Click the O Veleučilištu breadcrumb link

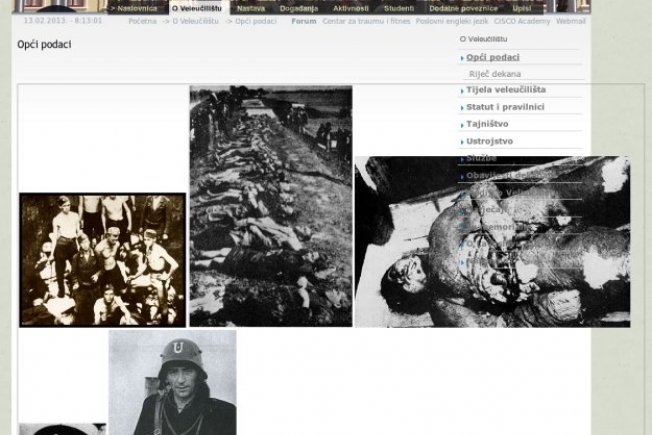tap(195, 21)
